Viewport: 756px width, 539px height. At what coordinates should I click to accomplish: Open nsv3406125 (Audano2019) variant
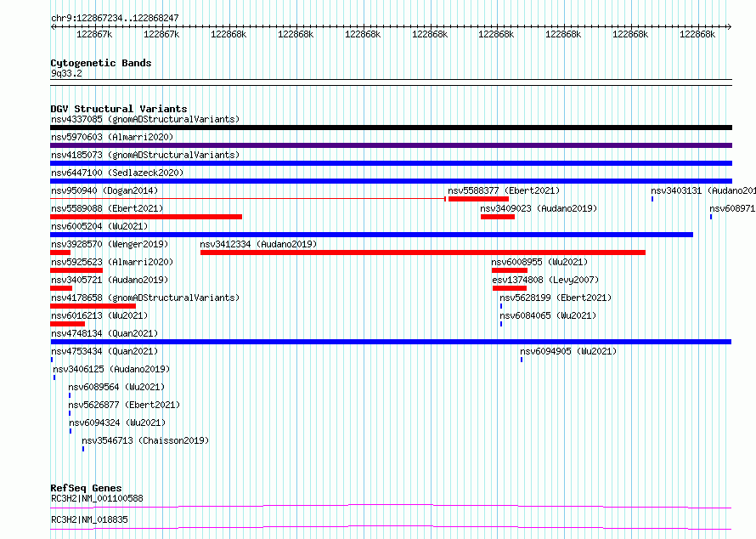(111, 369)
